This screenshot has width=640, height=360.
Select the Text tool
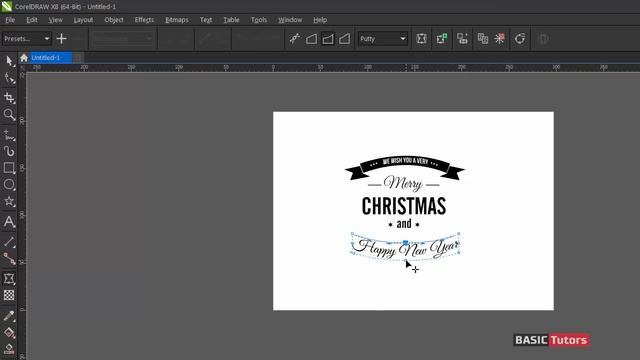(x=9, y=221)
